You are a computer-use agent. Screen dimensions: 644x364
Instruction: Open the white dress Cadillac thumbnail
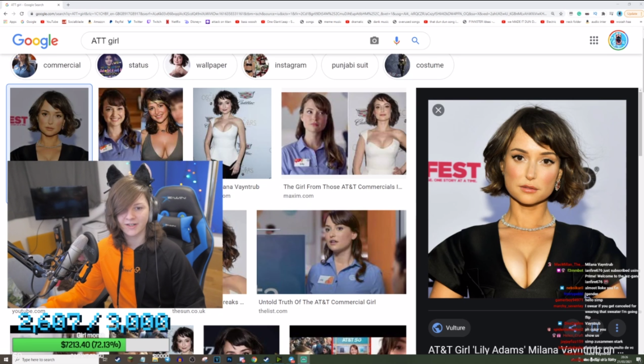point(232,133)
